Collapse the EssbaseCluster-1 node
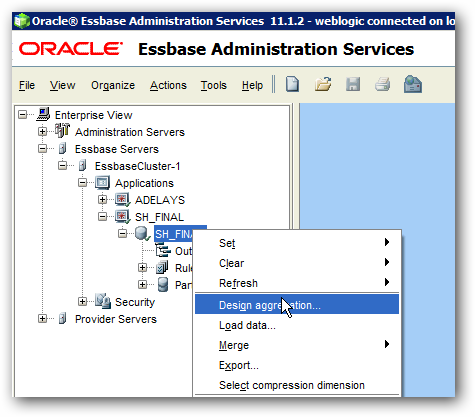 (62, 165)
